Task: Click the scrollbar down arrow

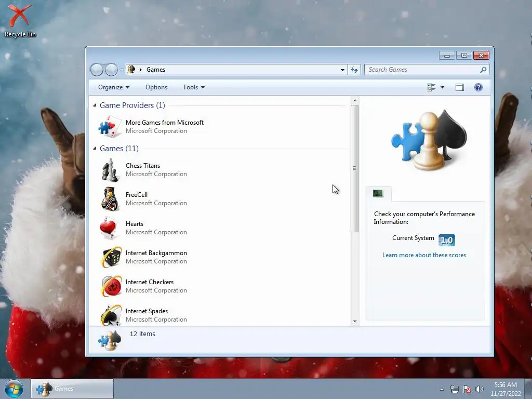Action: click(x=354, y=321)
